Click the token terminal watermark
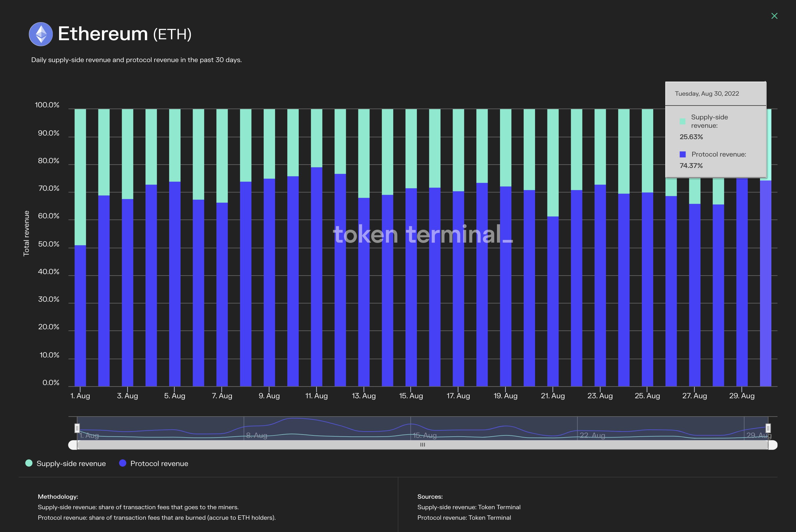Screen dimensions: 796x532 click(422, 235)
